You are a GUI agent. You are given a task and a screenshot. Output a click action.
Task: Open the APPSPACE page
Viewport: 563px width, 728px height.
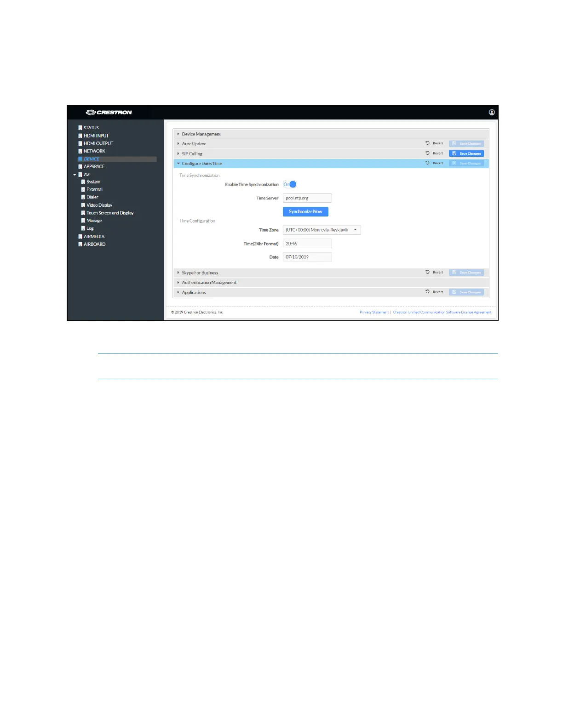coord(94,166)
